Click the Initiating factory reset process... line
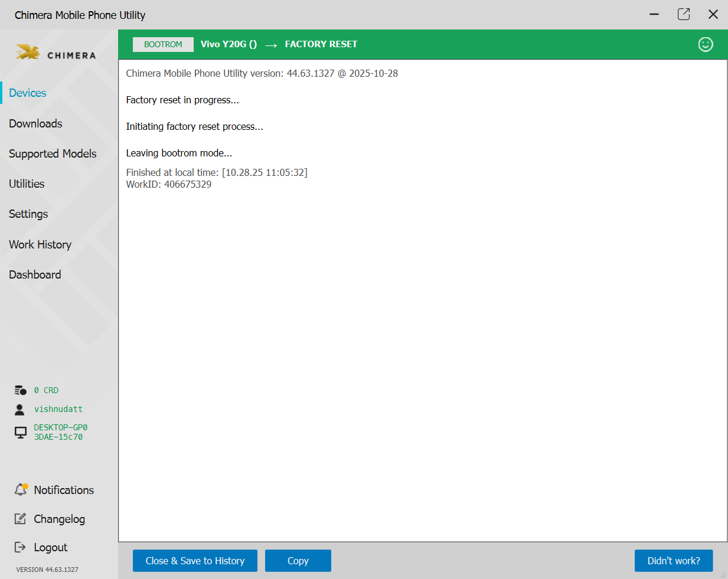 [194, 126]
